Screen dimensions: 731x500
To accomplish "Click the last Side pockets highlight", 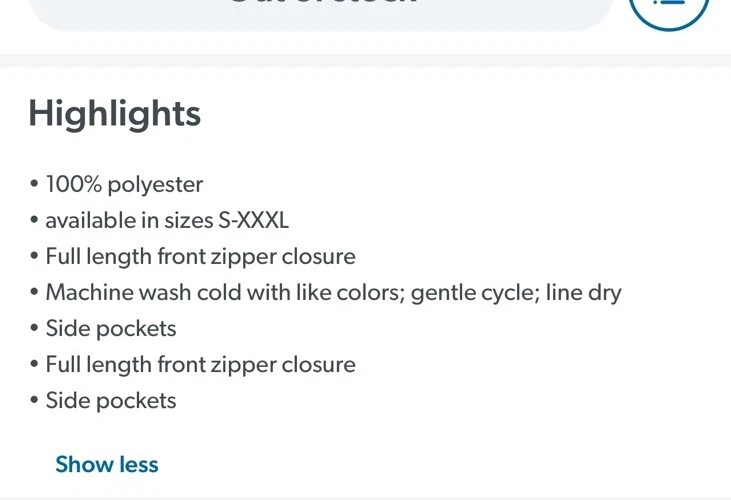I will pos(111,401).
